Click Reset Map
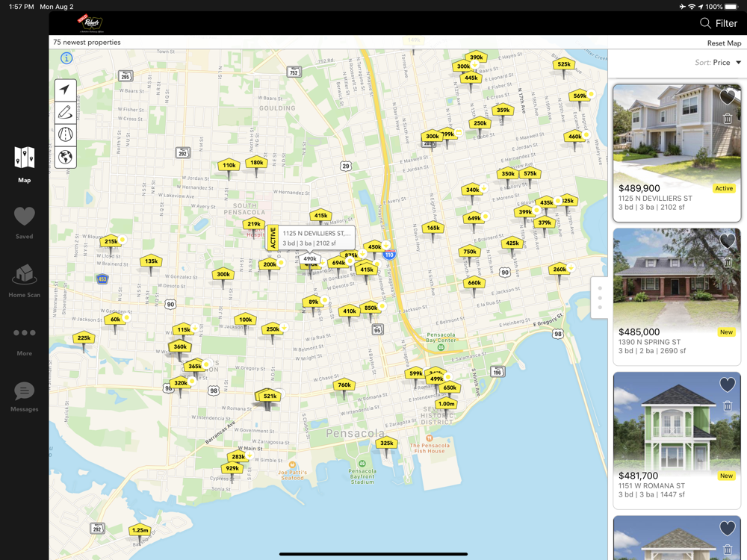 click(x=724, y=43)
